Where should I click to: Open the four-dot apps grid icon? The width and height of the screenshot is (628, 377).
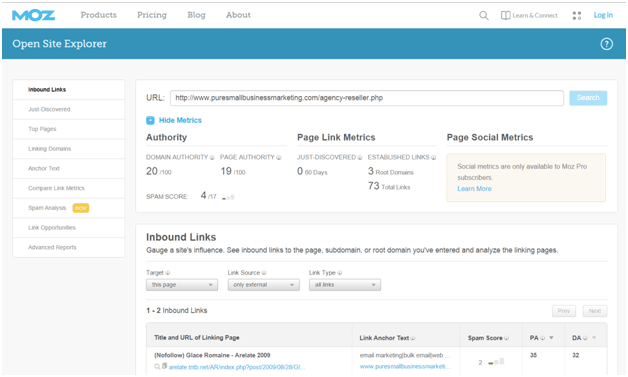tap(577, 16)
